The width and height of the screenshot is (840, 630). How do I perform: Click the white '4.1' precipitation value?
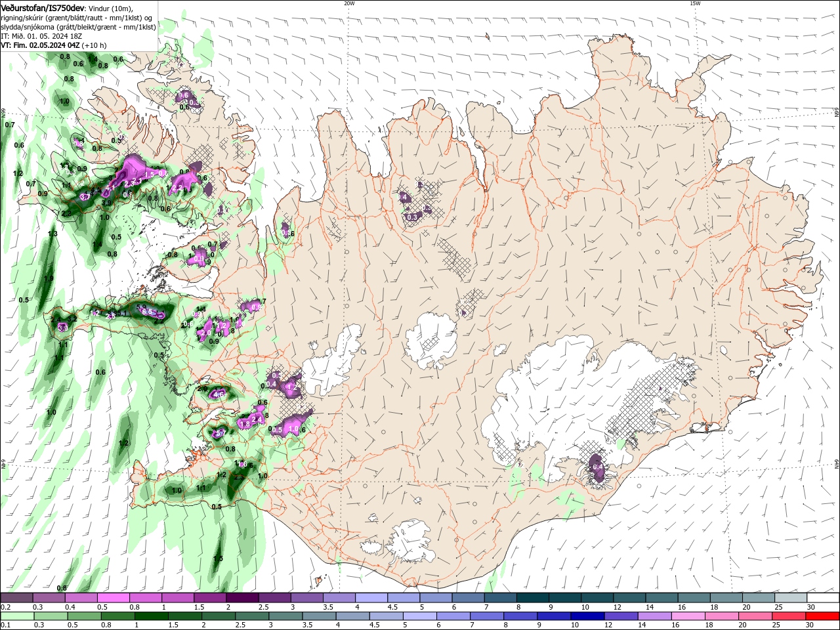coord(110,188)
